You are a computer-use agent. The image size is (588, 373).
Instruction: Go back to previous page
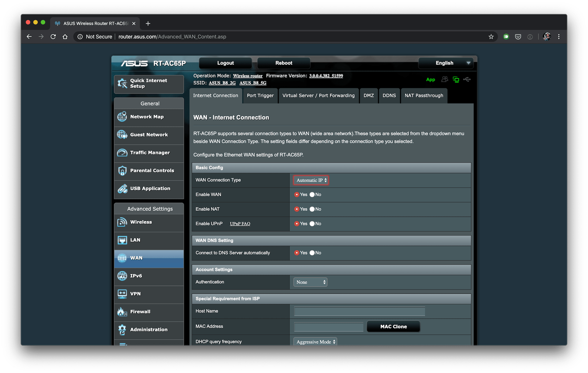[29, 37]
